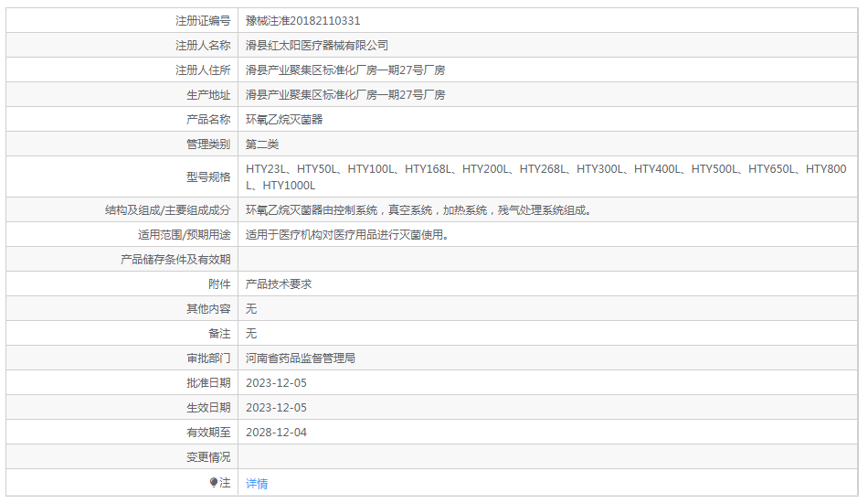Viewport: 868px width, 503px height.
Task: Select address value in 注册人住所 row
Action: [345, 70]
